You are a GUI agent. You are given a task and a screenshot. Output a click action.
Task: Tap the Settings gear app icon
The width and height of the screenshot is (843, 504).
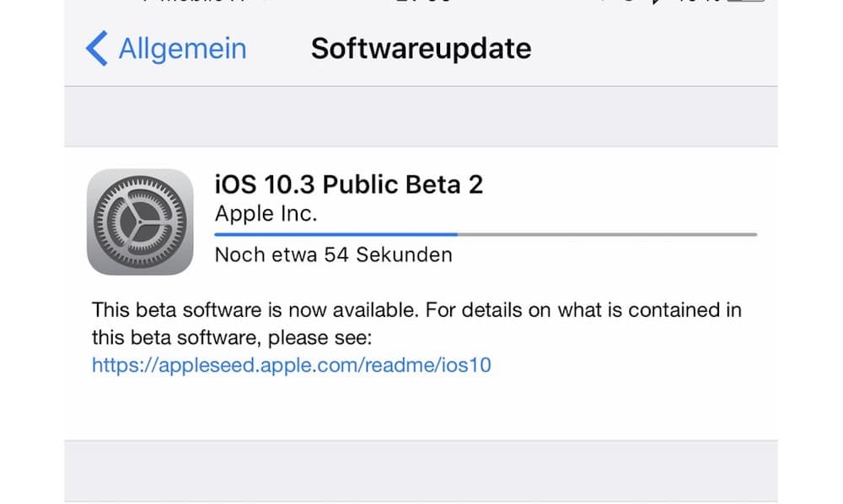pos(140,222)
